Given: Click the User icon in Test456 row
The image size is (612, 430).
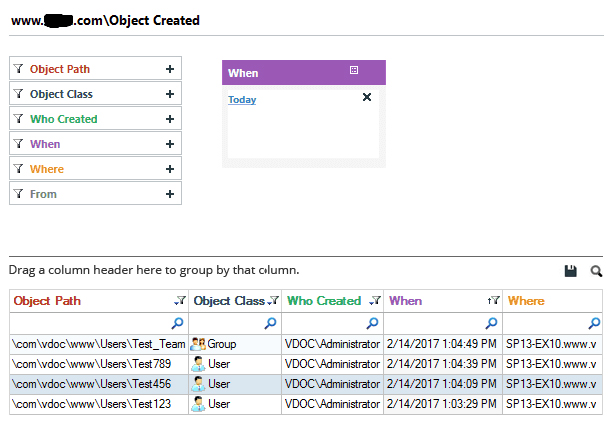Looking at the screenshot, I should pyautogui.click(x=198, y=384).
